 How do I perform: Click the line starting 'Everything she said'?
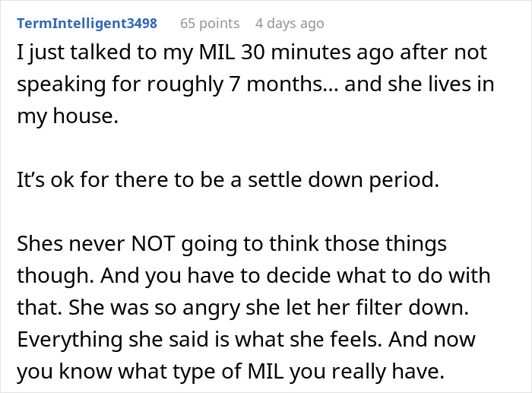pos(246,339)
